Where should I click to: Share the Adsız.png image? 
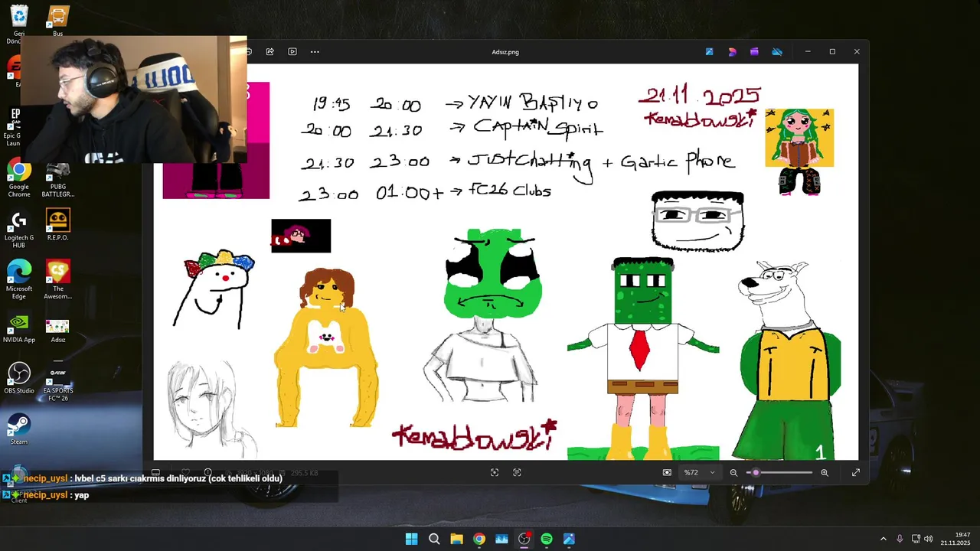pos(269,52)
